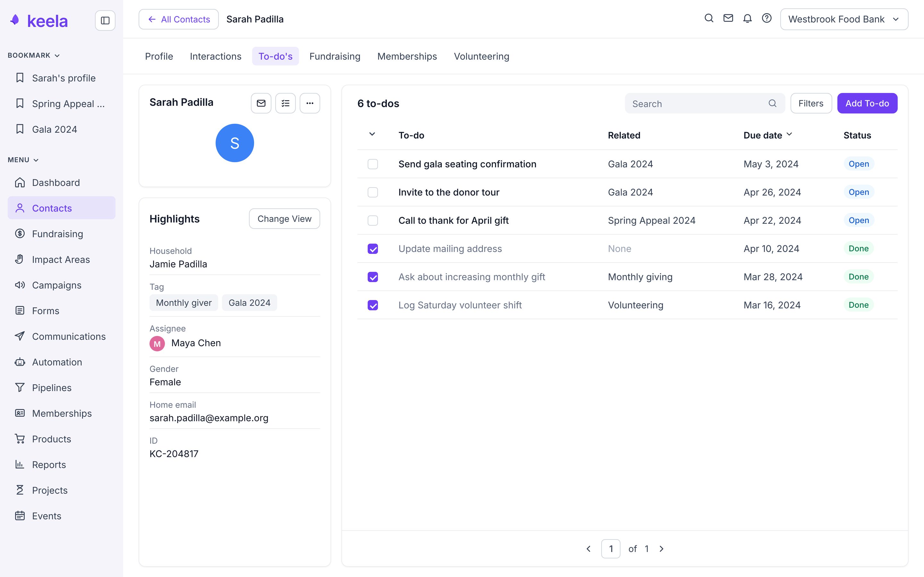The height and width of the screenshot is (577, 924).
Task: Click the Add To-do button
Action: click(x=867, y=103)
